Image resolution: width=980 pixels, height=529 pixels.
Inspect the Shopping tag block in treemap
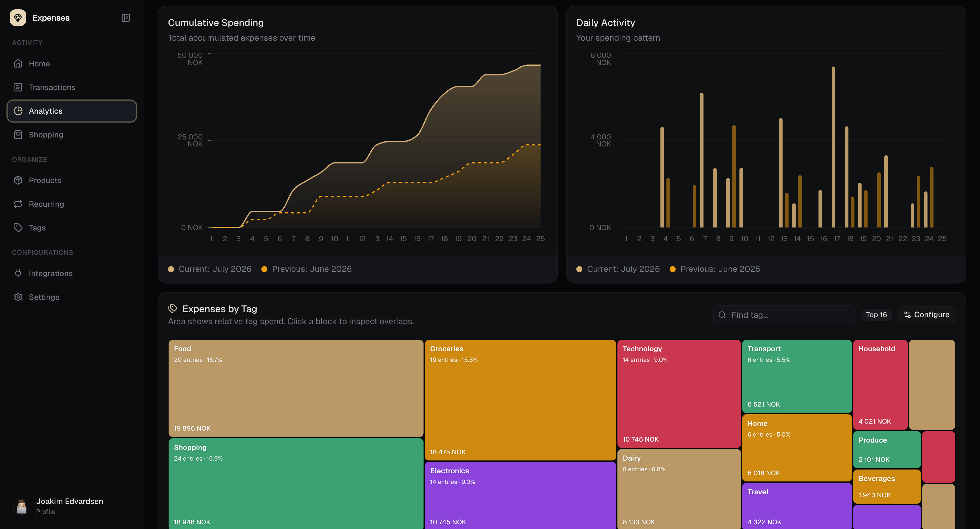[x=296, y=484]
